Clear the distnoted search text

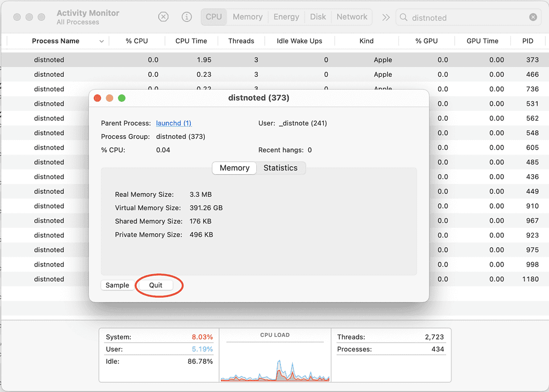533,17
